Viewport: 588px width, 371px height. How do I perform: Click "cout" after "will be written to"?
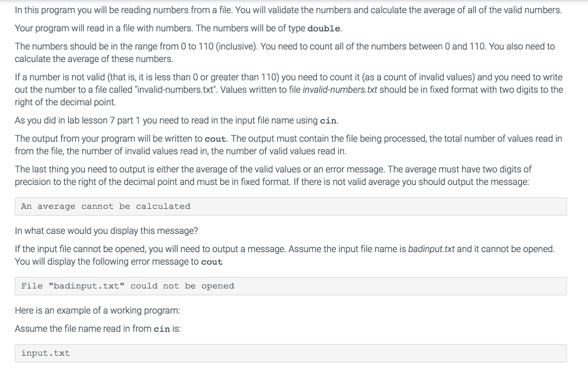point(215,139)
